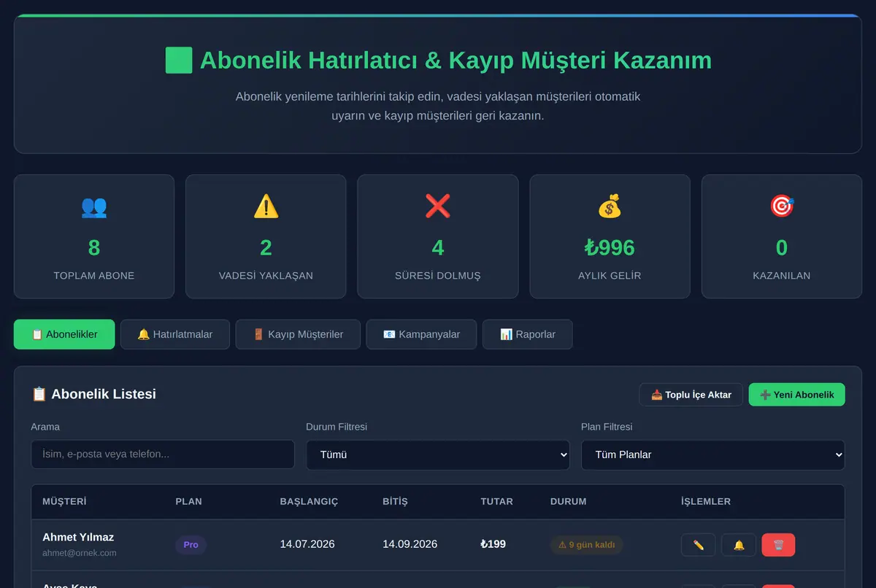Select the Ahmet Yılmaz customer name
Viewport: 876px width, 588px height.
coord(78,537)
